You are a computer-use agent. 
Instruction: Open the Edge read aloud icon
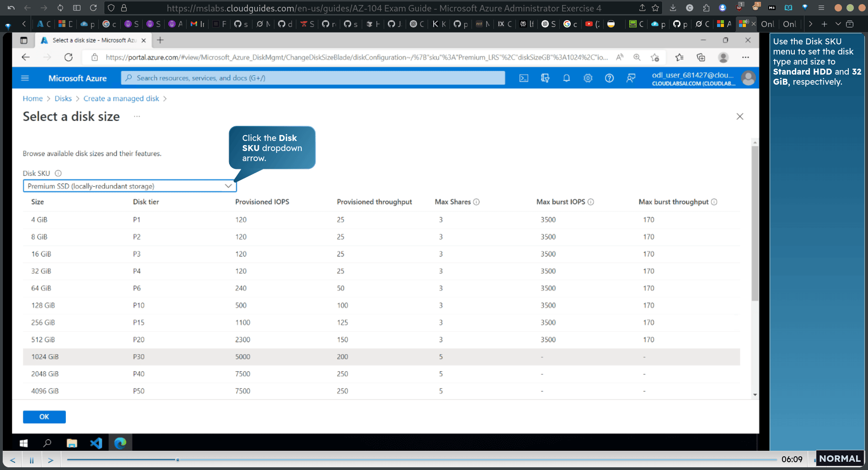point(620,57)
